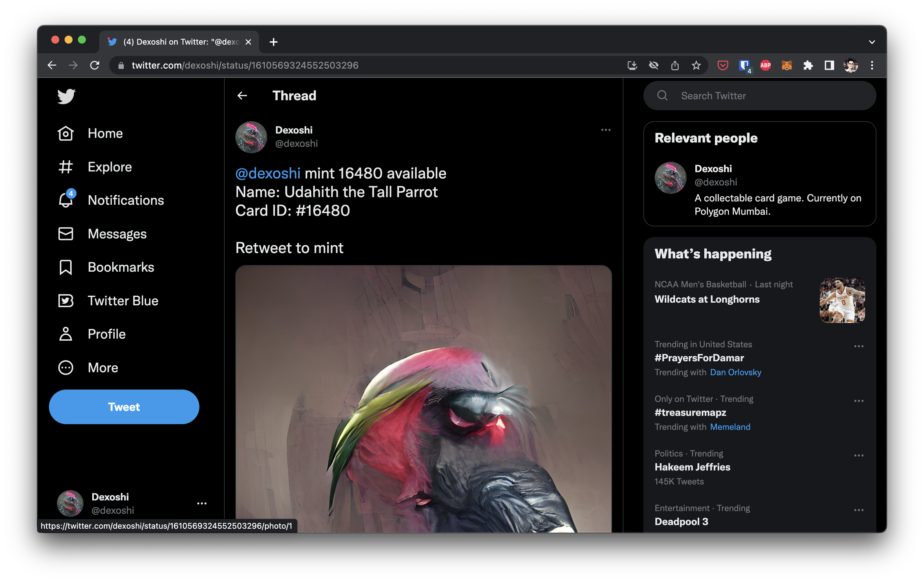
Task: Open the Dan Orlovsky trending link
Action: coord(735,372)
